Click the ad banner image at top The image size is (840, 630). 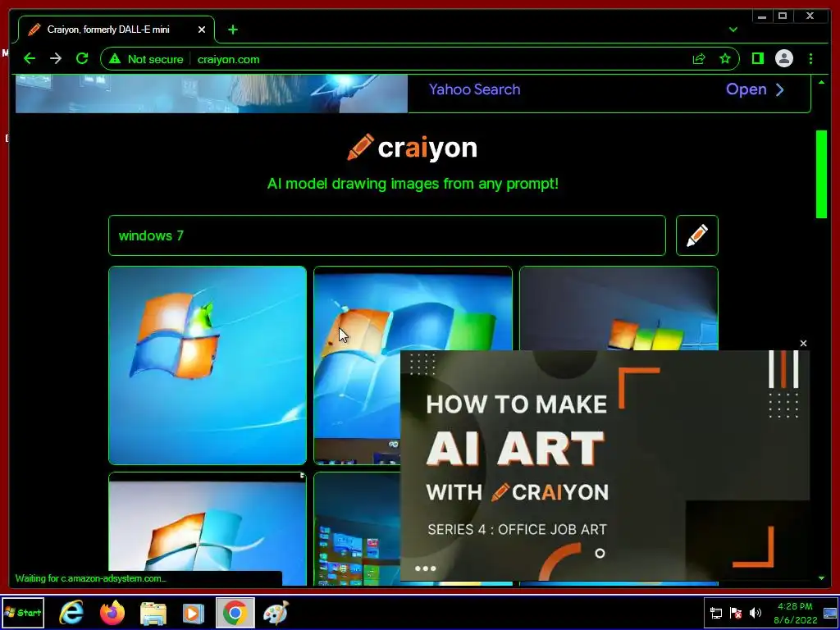pos(212,94)
